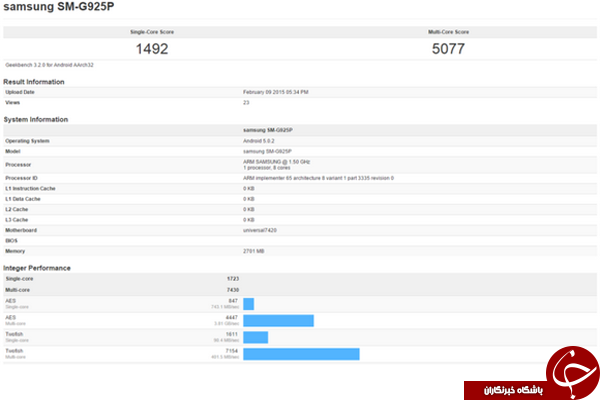
Task: Click the blue bar for AES Single-core
Action: (248, 304)
